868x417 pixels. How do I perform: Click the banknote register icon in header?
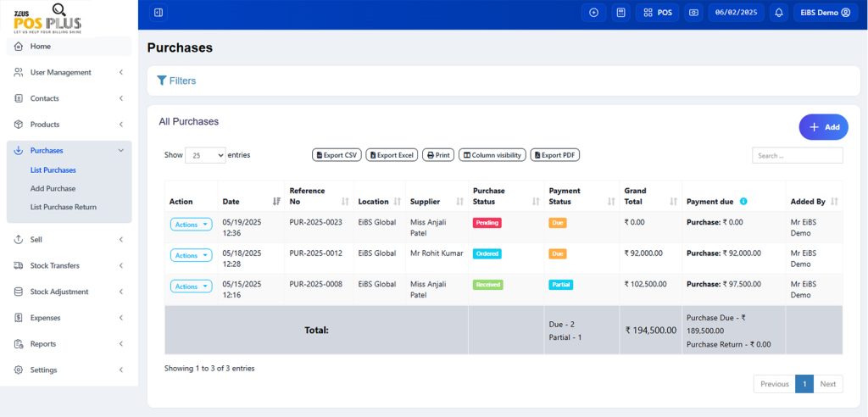pyautogui.click(x=693, y=12)
